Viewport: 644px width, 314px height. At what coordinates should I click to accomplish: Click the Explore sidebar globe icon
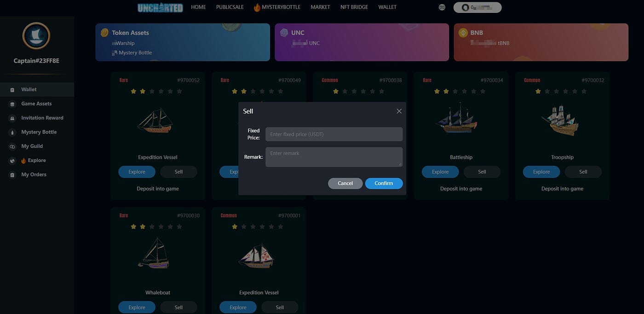(12, 161)
